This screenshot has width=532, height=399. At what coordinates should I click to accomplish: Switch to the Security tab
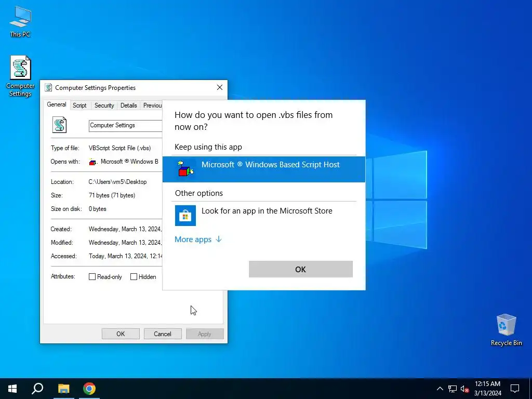tap(104, 105)
